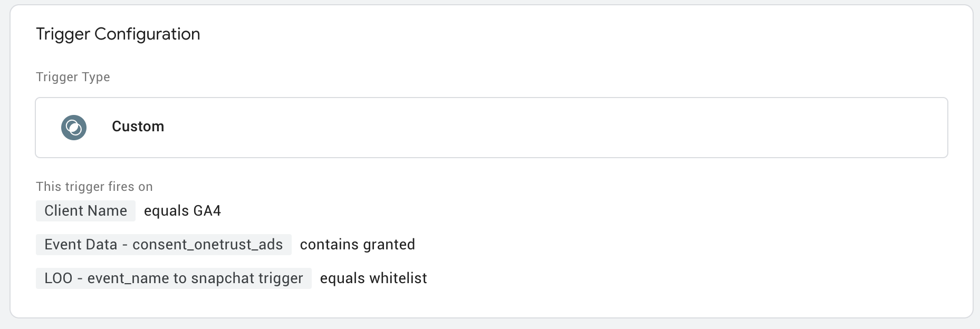Select the Client Name variable chip
The height and width of the screenshot is (329, 980).
pyautogui.click(x=85, y=211)
